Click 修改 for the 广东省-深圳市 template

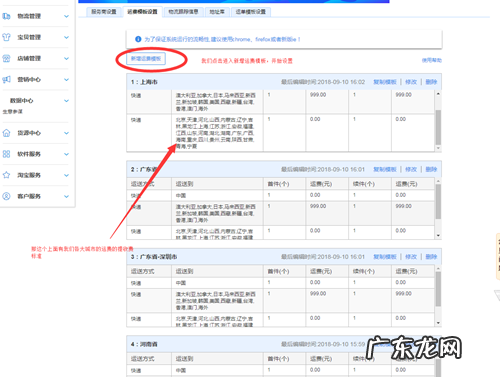(x=411, y=257)
